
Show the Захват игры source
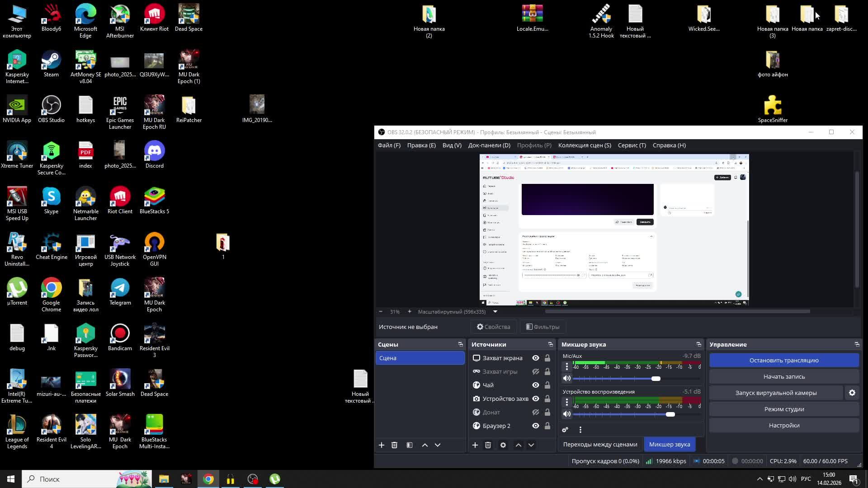(x=536, y=371)
